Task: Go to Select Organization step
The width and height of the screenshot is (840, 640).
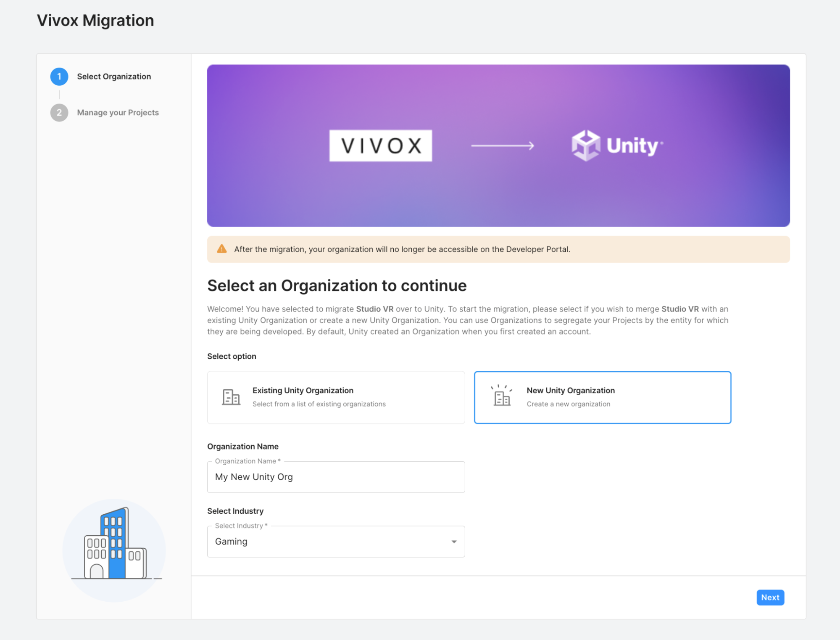Action: point(114,77)
